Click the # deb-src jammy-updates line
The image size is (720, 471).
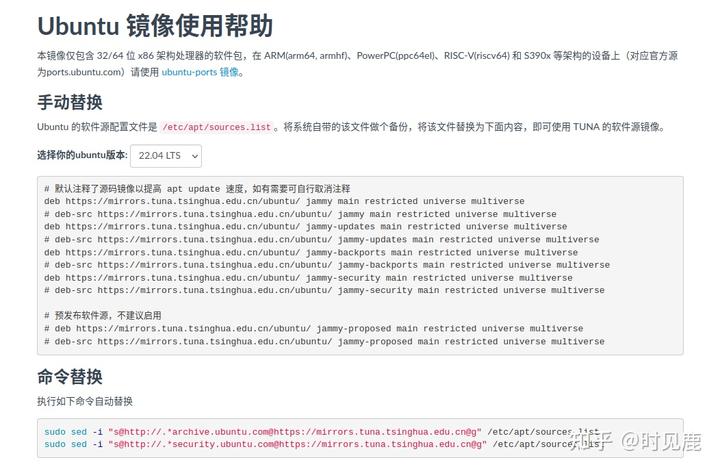(x=321, y=240)
